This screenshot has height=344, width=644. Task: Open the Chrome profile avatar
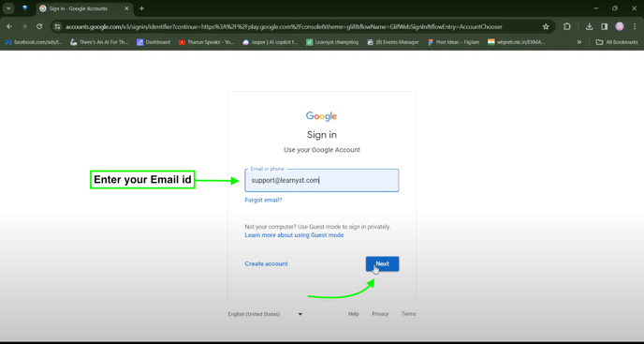pyautogui.click(x=620, y=27)
